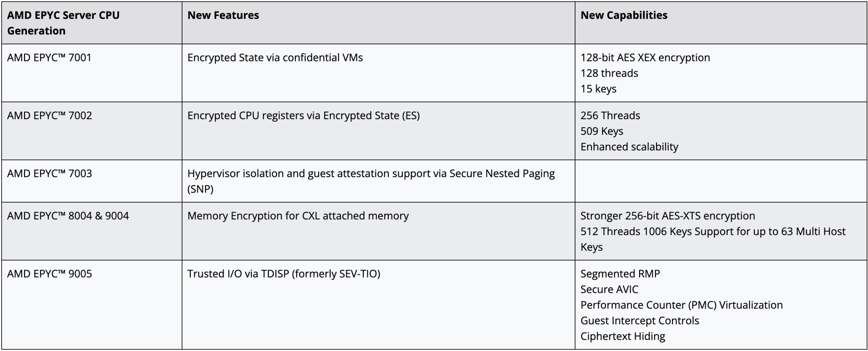Click the "New Capabilities" column header
Screen dimensions: 868x351
624,15
